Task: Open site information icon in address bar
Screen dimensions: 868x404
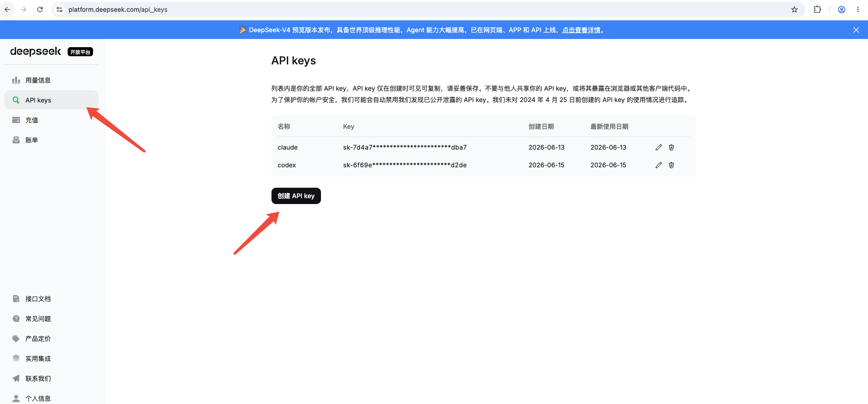Action: (59, 10)
